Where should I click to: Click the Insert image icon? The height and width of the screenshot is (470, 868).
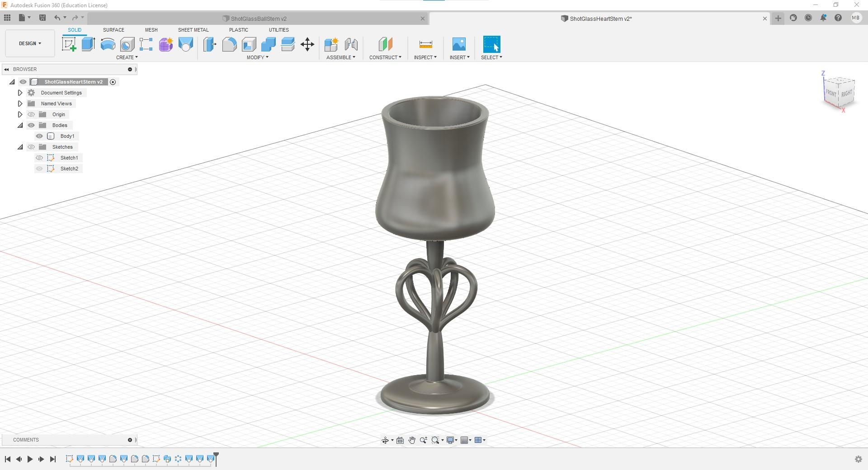click(459, 44)
